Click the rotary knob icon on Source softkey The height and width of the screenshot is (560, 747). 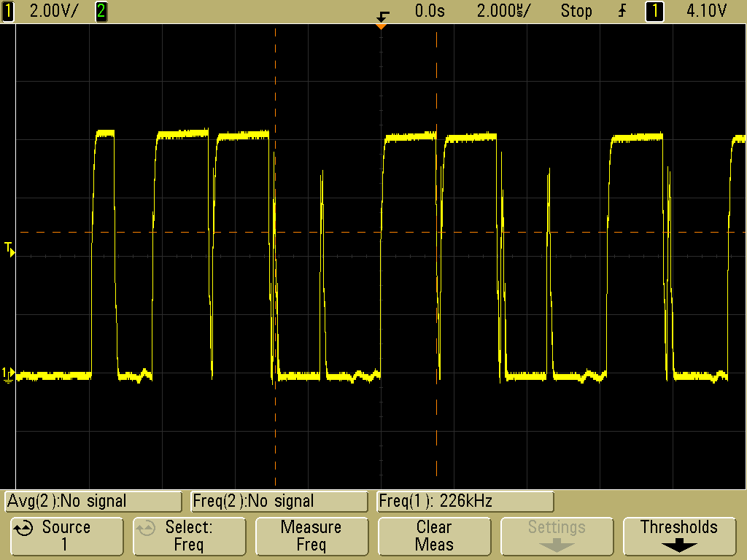[x=24, y=528]
